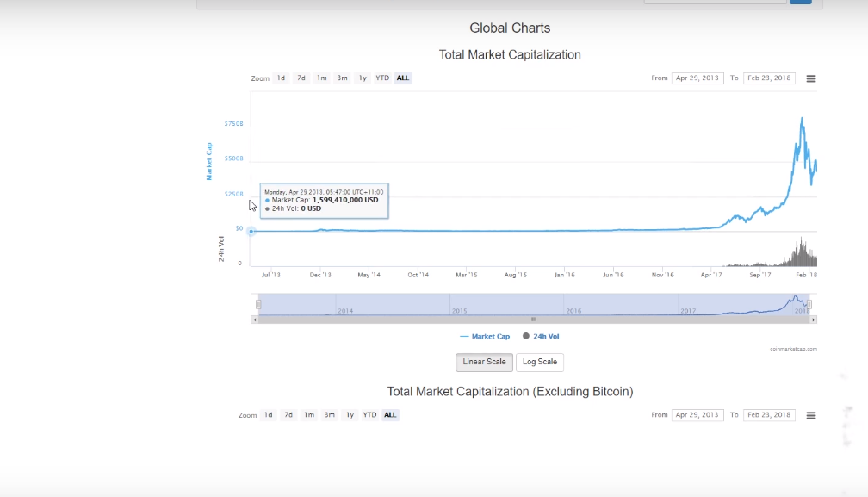Click the navigator right scroll arrow

814,320
